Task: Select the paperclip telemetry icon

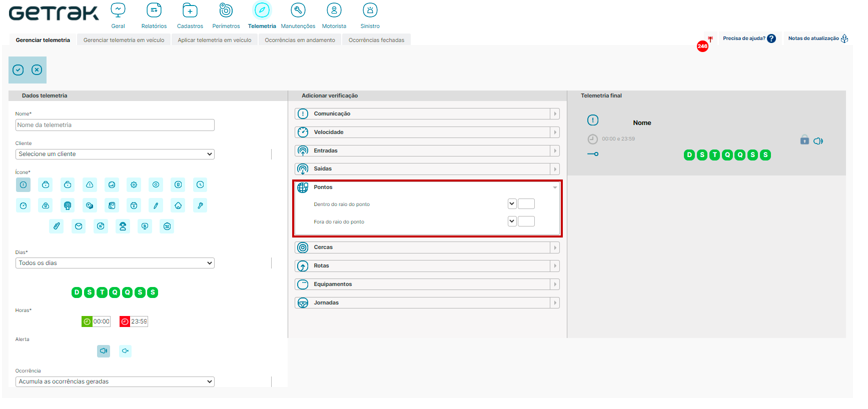Action: click(x=57, y=226)
